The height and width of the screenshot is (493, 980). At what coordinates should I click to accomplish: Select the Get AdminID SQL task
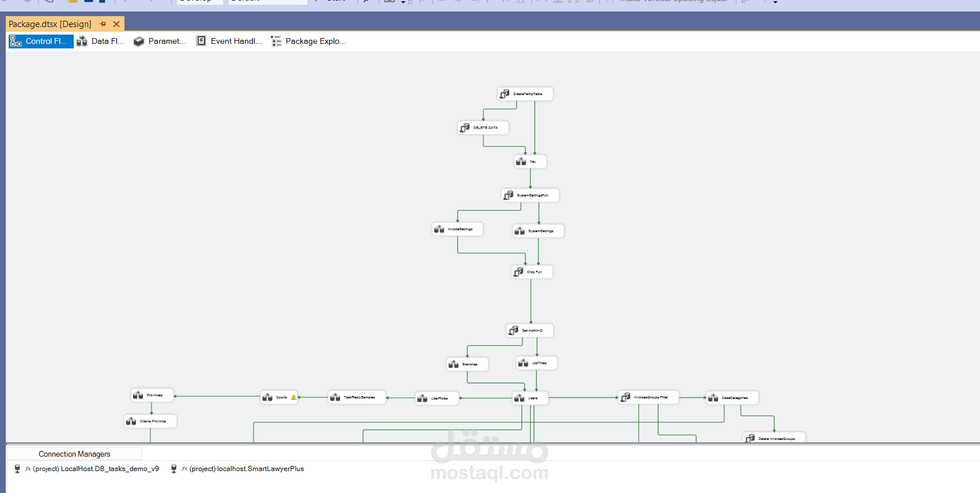tap(529, 330)
